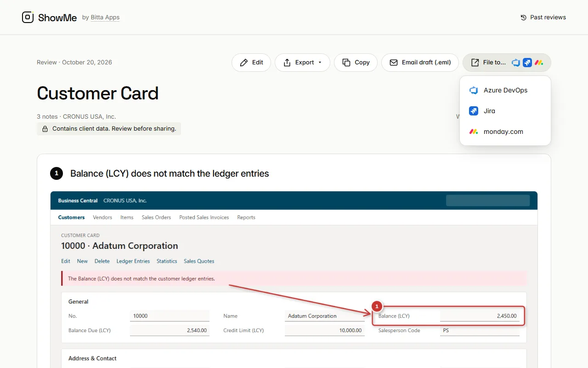588x368 pixels.
Task: Click Email draft (.eml) button
Action: click(x=420, y=63)
